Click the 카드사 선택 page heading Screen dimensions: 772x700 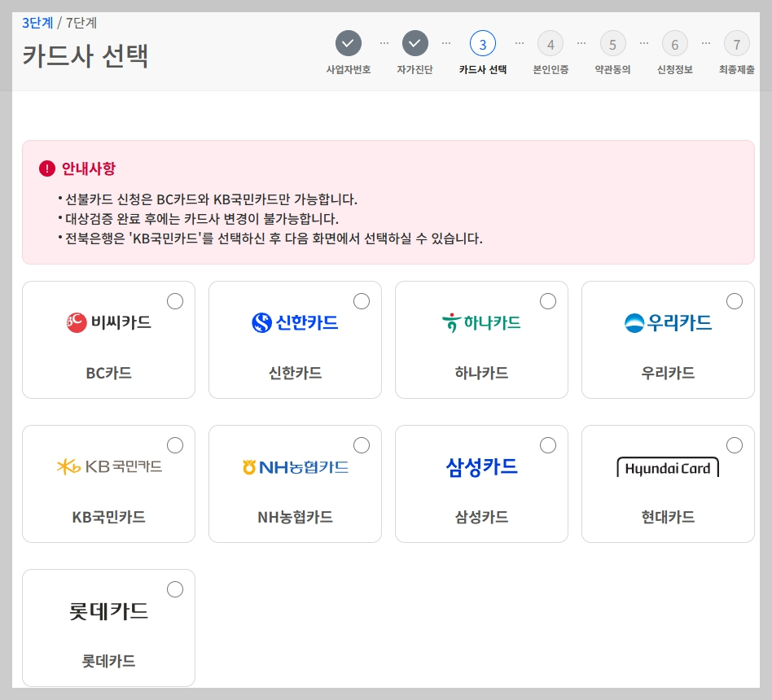86,55
